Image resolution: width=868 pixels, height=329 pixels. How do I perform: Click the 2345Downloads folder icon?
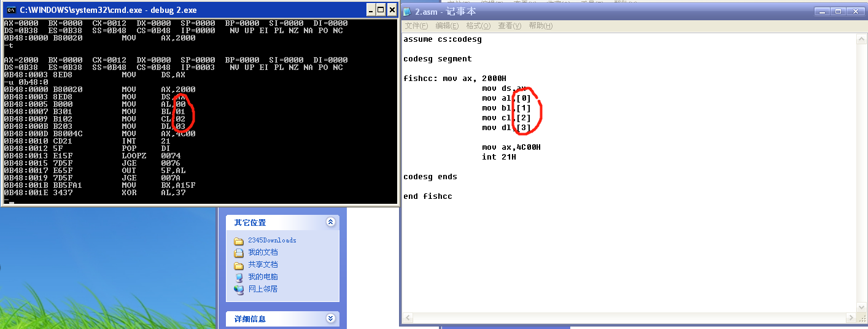pyautogui.click(x=239, y=241)
